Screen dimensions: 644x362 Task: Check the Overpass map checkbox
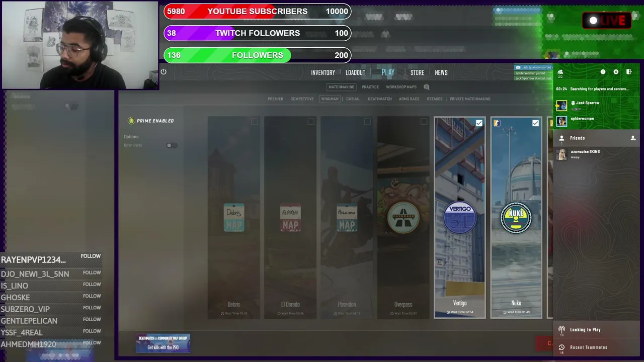tap(424, 122)
